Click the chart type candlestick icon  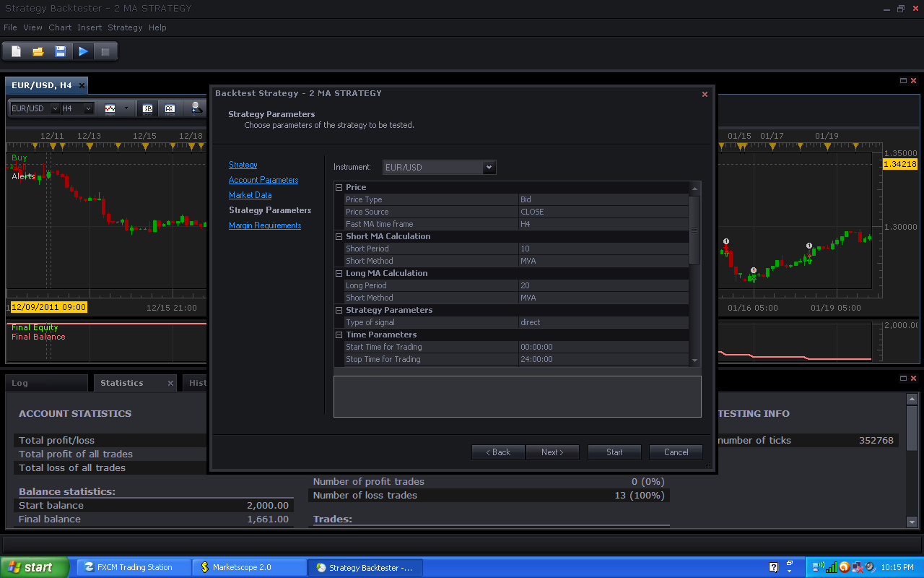(110, 108)
